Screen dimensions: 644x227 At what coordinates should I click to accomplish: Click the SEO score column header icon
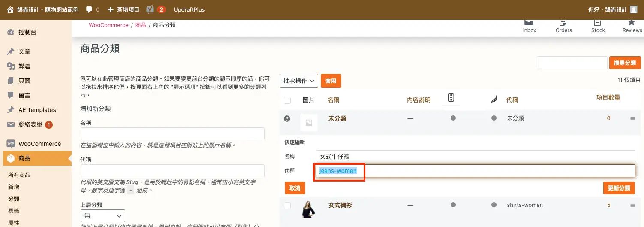[451, 98]
